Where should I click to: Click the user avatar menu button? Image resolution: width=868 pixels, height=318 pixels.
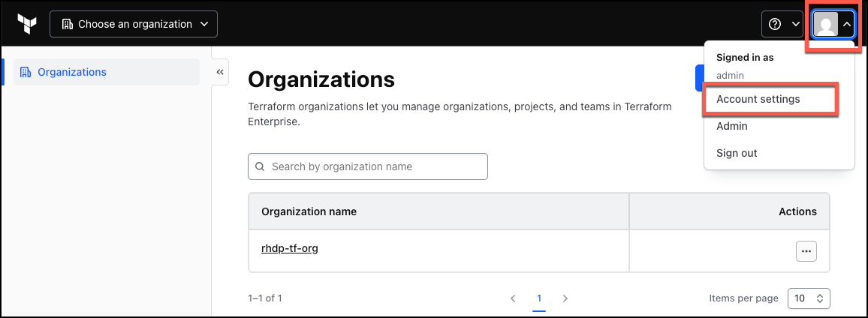(833, 24)
